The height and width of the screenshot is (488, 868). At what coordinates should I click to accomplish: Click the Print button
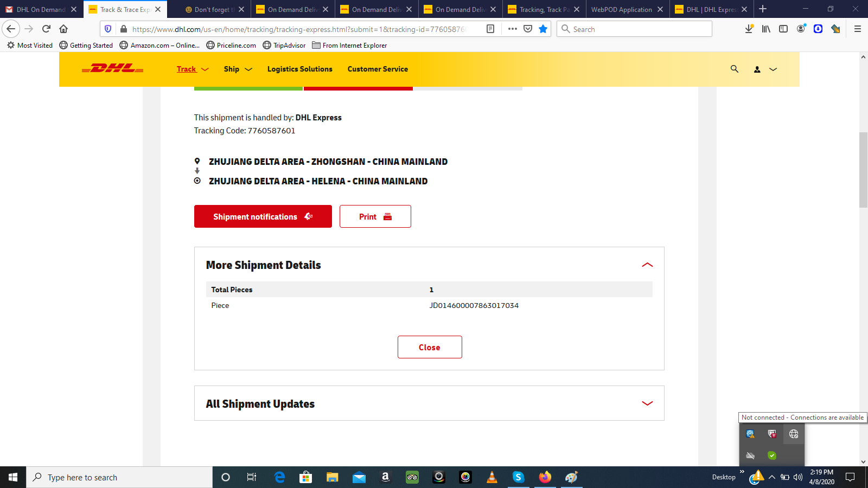tap(375, 216)
